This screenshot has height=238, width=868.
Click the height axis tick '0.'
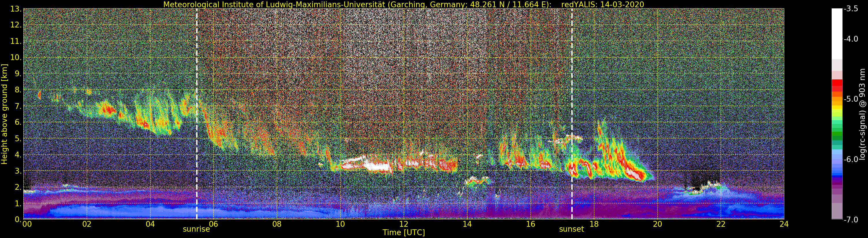tap(18, 220)
